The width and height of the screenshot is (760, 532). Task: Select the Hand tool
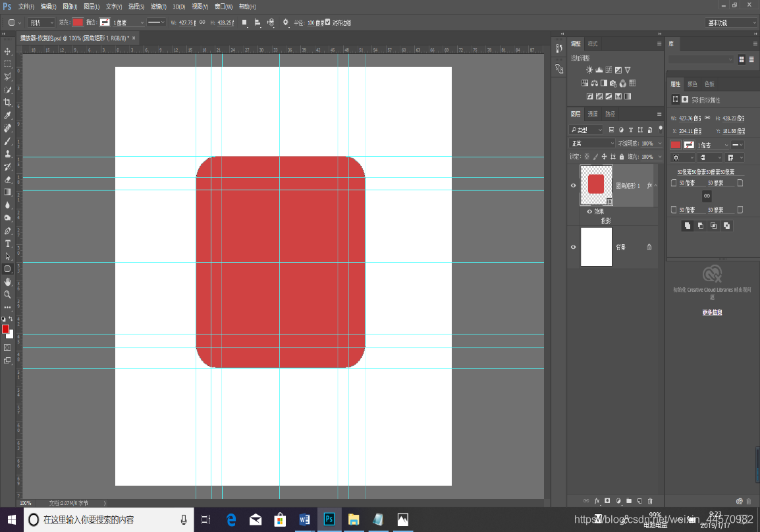click(8, 282)
